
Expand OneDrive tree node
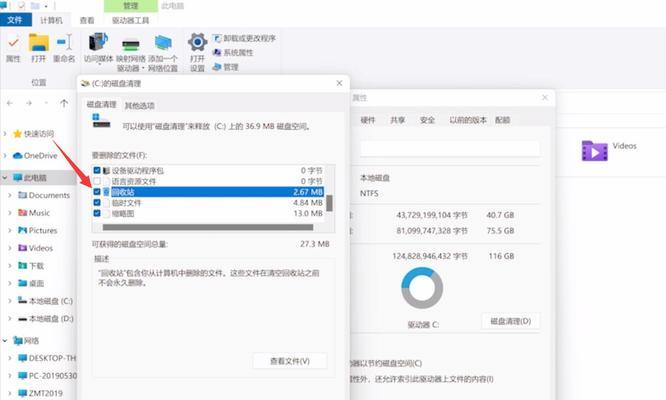5,156
